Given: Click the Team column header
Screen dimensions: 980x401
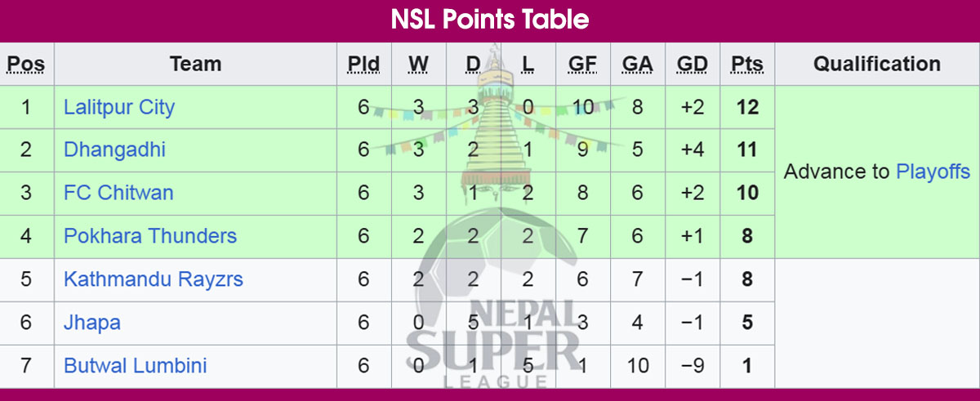Looking at the screenshot, I should (x=195, y=64).
